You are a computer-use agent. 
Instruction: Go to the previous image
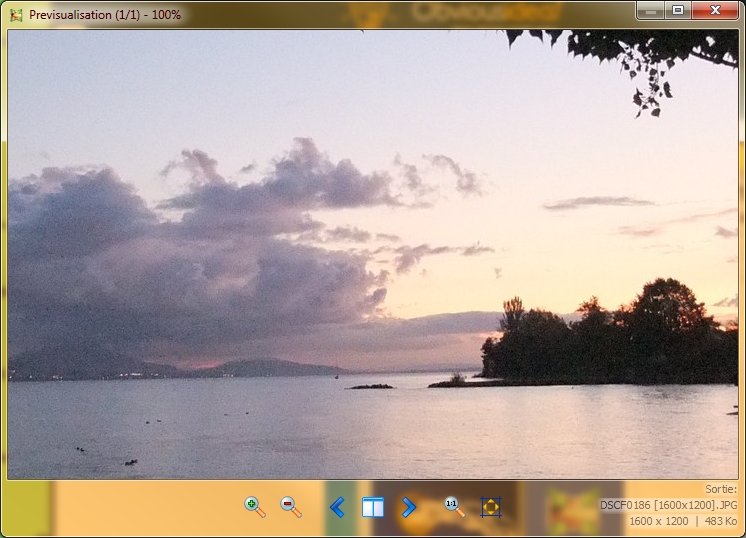(x=337, y=507)
